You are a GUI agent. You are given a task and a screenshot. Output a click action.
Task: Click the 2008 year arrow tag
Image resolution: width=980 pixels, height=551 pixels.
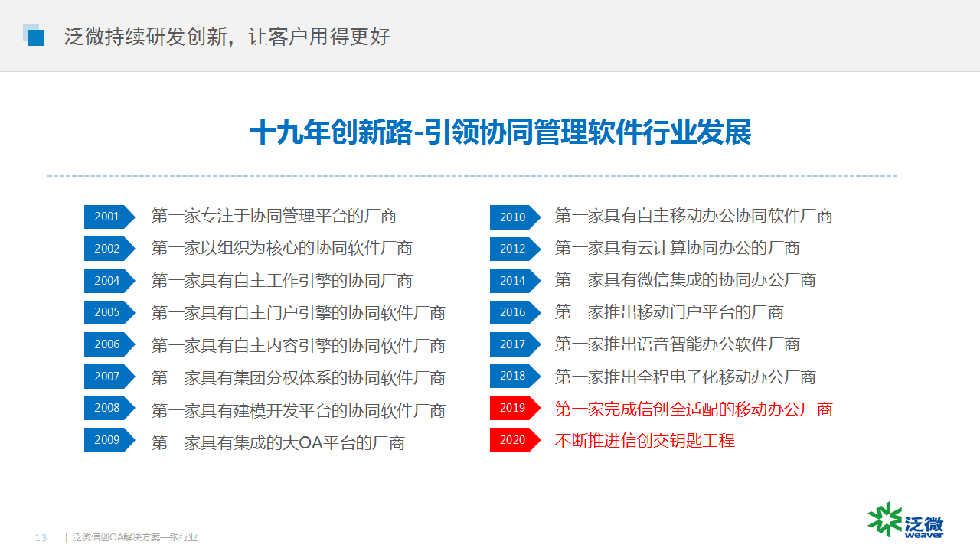[109, 408]
